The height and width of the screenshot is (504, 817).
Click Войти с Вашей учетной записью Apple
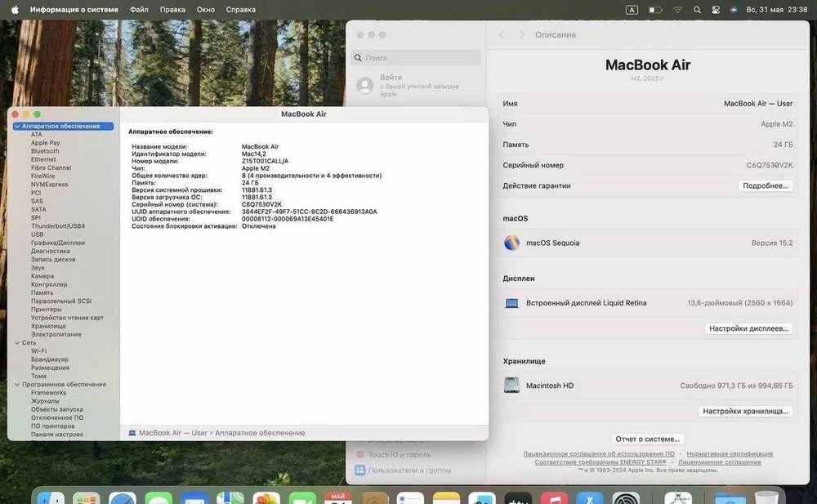416,86
